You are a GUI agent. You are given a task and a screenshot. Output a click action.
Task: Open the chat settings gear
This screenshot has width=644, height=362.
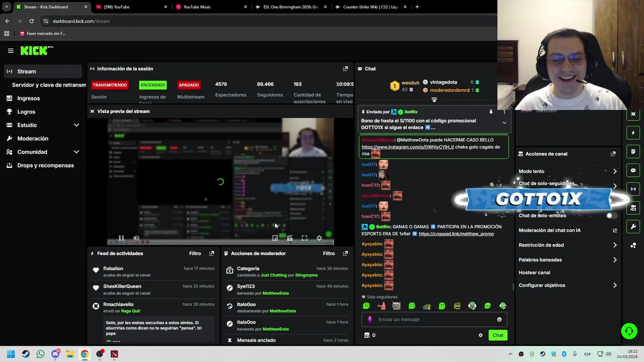(480, 335)
